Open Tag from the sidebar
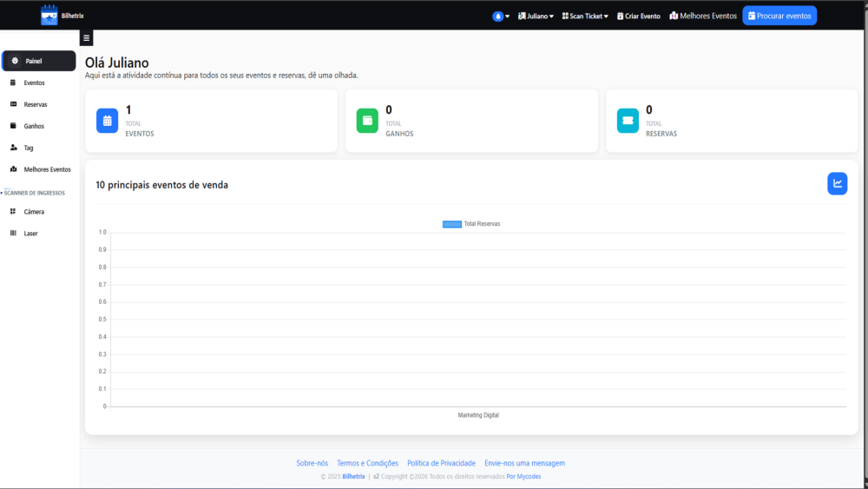The height and width of the screenshot is (489, 868). point(29,148)
